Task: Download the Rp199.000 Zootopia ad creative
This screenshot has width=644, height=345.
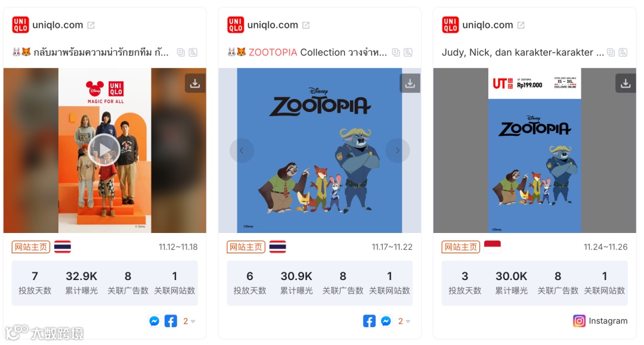Action: (x=626, y=83)
